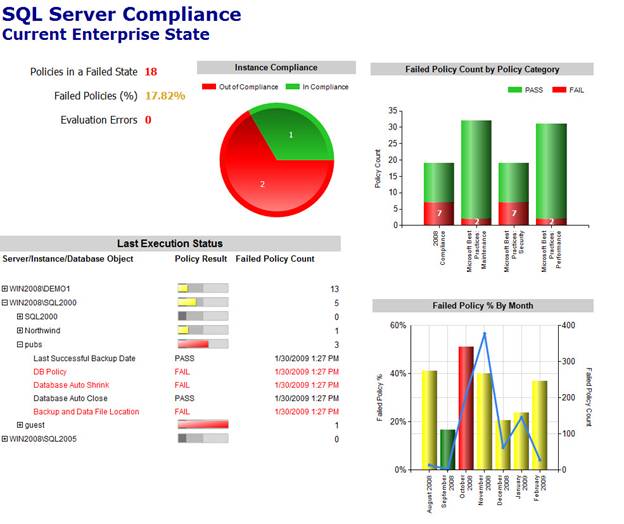Click Backup and Data File Location policy
The width and height of the screenshot is (624, 524).
click(x=86, y=412)
